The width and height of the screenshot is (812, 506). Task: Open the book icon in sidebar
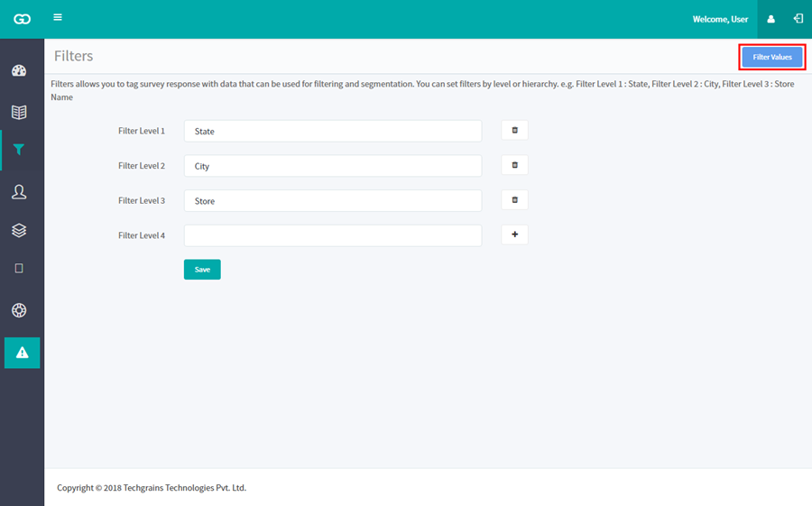(19, 112)
